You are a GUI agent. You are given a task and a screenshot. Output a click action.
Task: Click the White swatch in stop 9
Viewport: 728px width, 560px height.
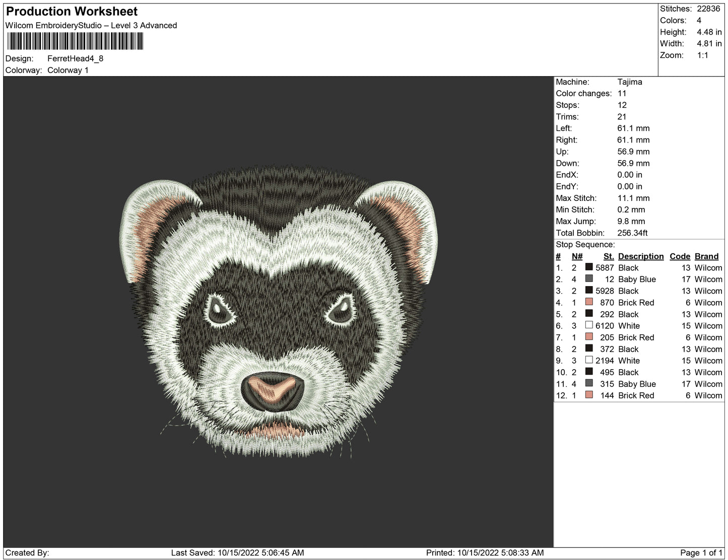(588, 360)
